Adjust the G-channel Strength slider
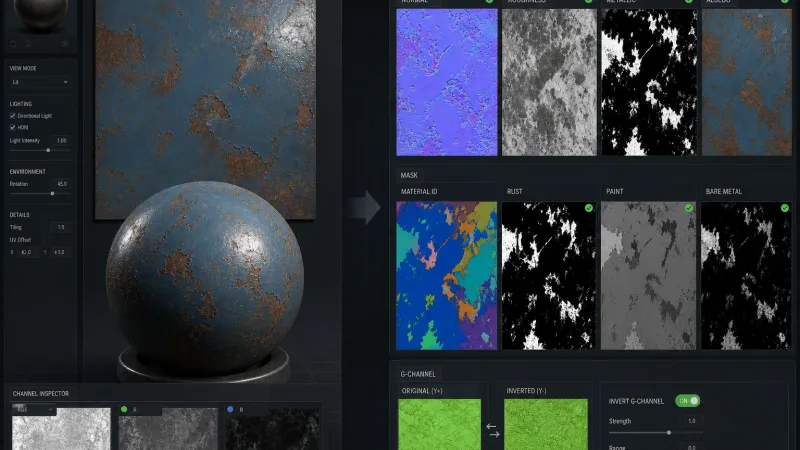The height and width of the screenshot is (450, 800). pos(656,433)
